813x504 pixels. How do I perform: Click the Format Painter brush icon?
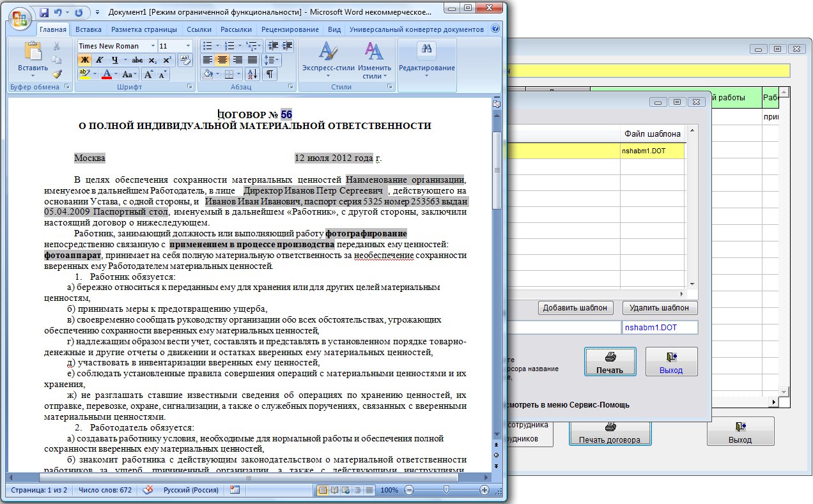(57, 73)
